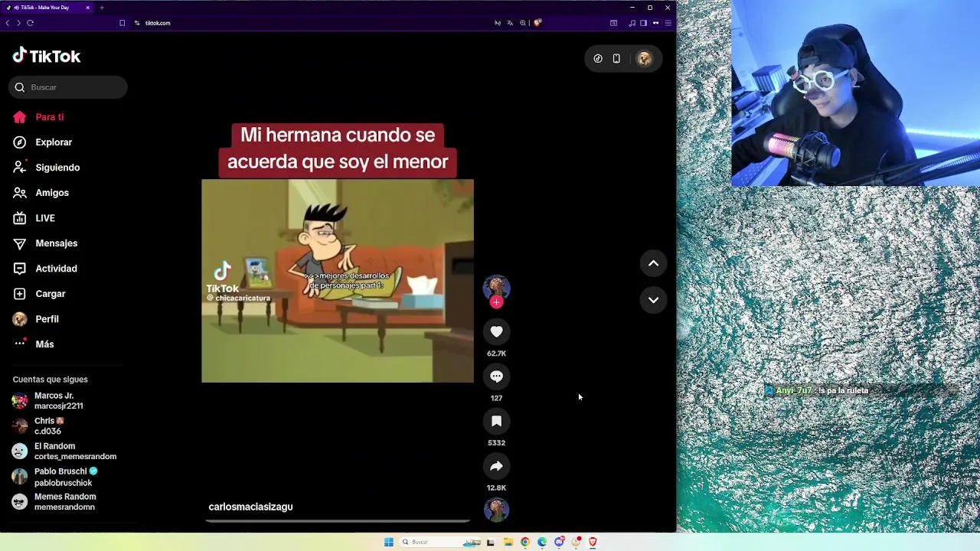Image resolution: width=980 pixels, height=551 pixels.
Task: Go forward in the browser
Action: [18, 23]
